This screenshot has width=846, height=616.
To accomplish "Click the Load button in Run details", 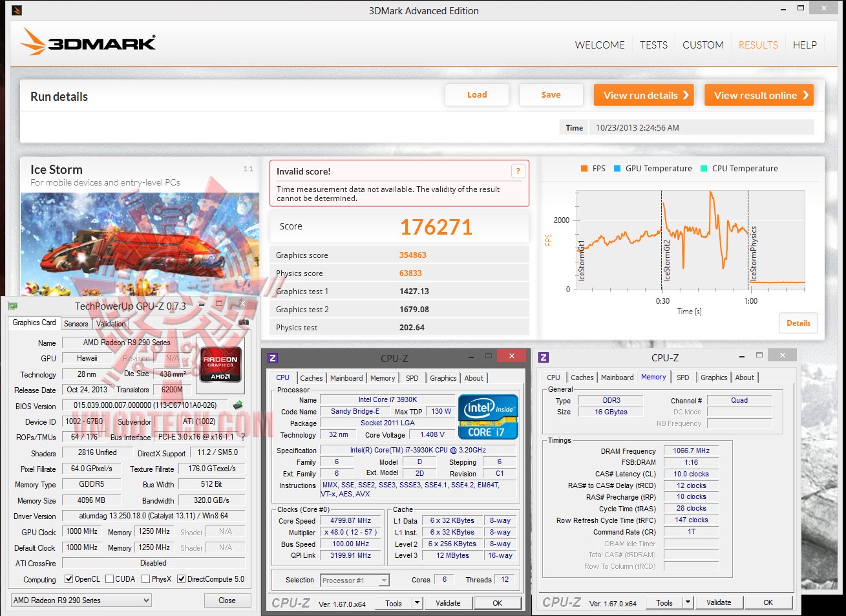I will pos(477,95).
